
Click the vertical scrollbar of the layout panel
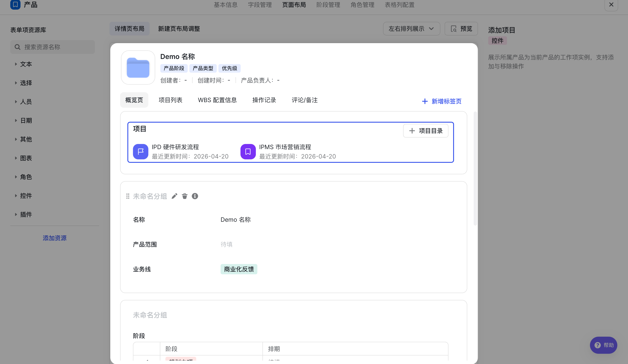coord(475,169)
